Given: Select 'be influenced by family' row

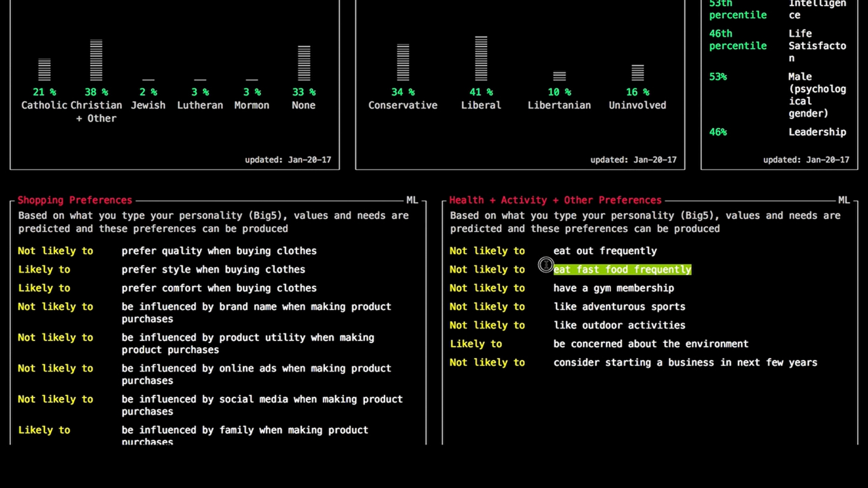Looking at the screenshot, I should pyautogui.click(x=245, y=436).
